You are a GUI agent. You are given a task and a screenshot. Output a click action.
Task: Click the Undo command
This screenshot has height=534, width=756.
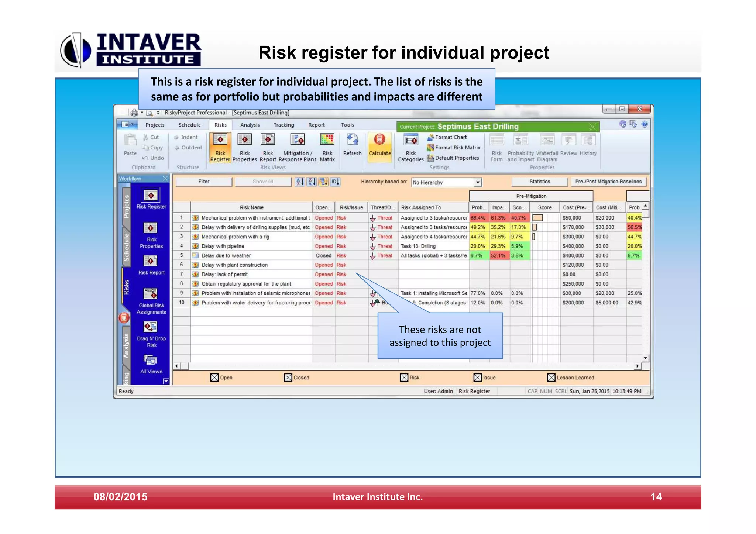153,158
